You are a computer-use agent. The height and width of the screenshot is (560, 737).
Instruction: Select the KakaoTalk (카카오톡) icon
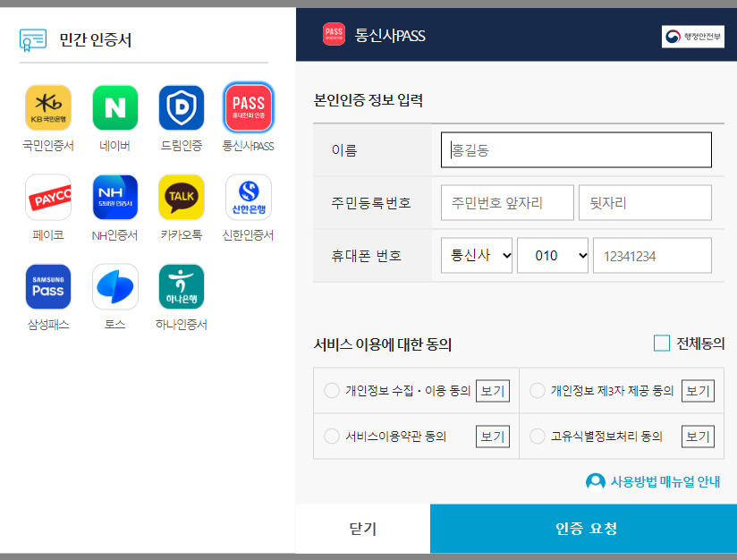tap(182, 197)
